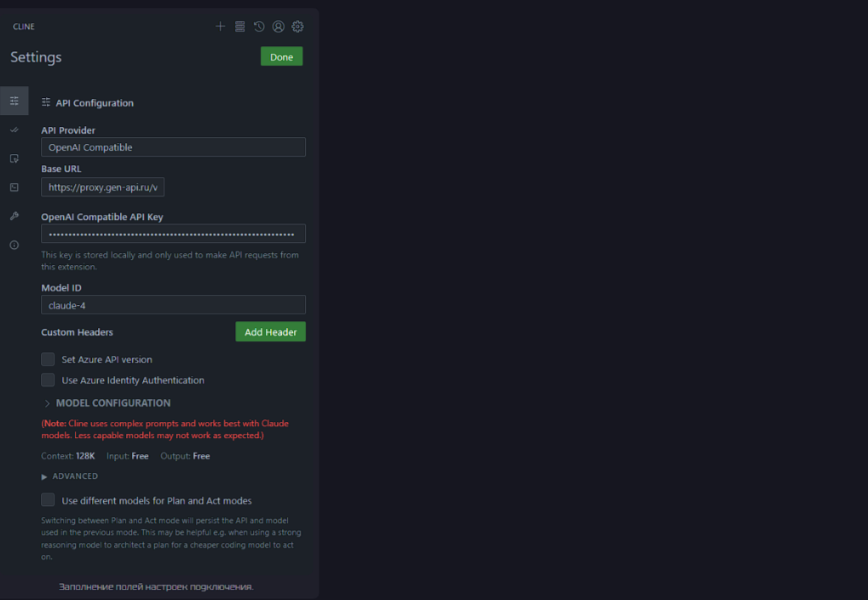Click the Done button
This screenshot has width=868, height=600.
(281, 57)
